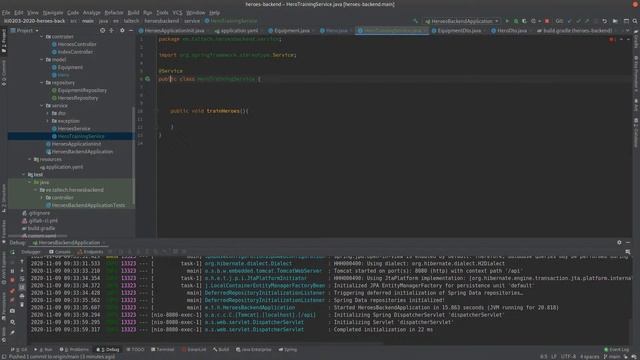Open the Git tool window button
Viewport: 640px width, 360px height.
[19, 349]
